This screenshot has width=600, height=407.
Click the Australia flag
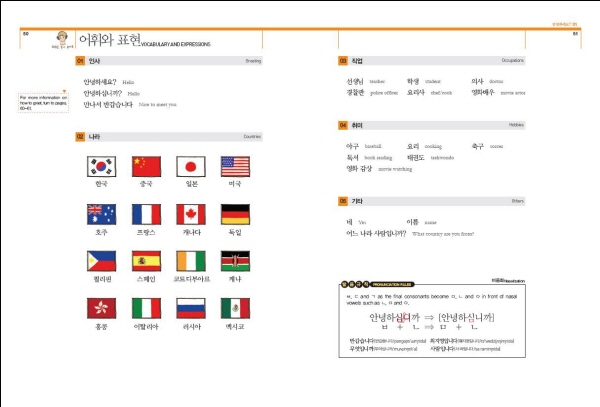[101, 214]
